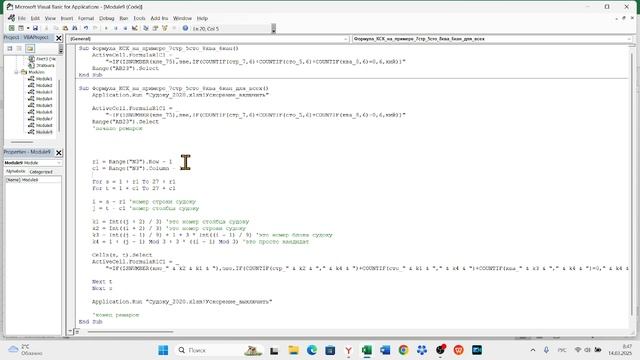Open Project Explorer via toolbar icon

click(x=146, y=28)
